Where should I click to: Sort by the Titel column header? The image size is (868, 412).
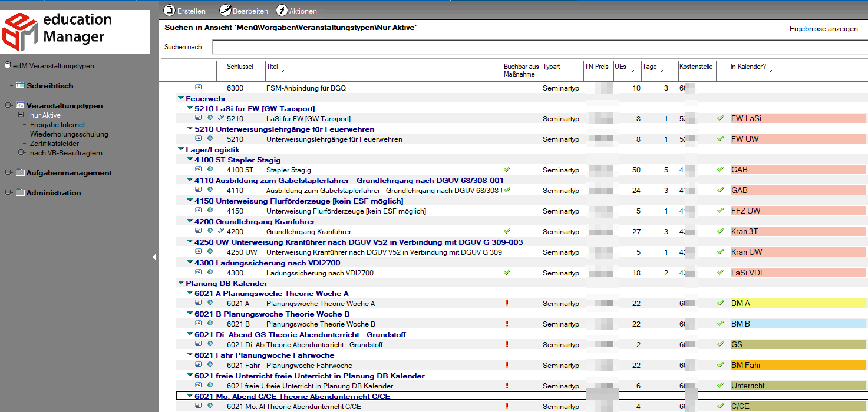pos(272,67)
